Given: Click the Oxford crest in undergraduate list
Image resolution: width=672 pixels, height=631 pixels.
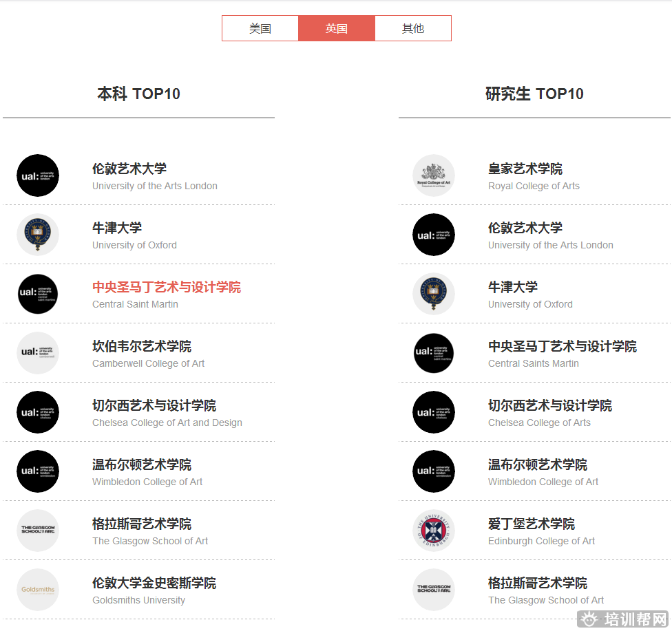Looking at the screenshot, I should tap(38, 235).
